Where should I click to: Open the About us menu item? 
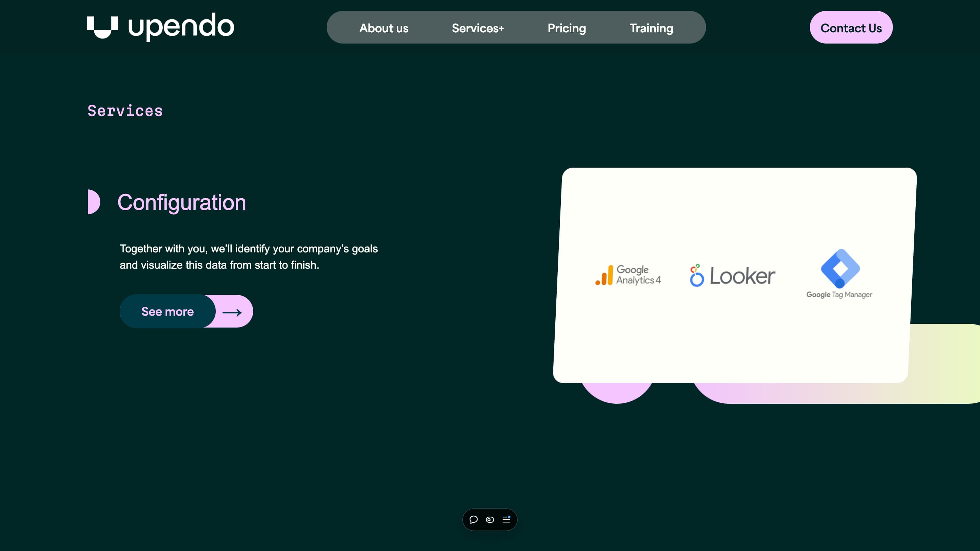383,28
